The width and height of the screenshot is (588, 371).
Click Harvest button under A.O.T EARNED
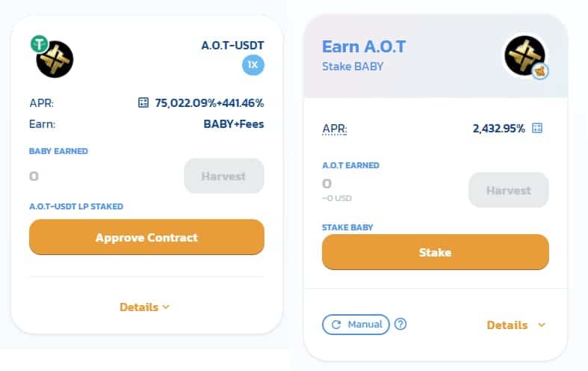tap(509, 190)
